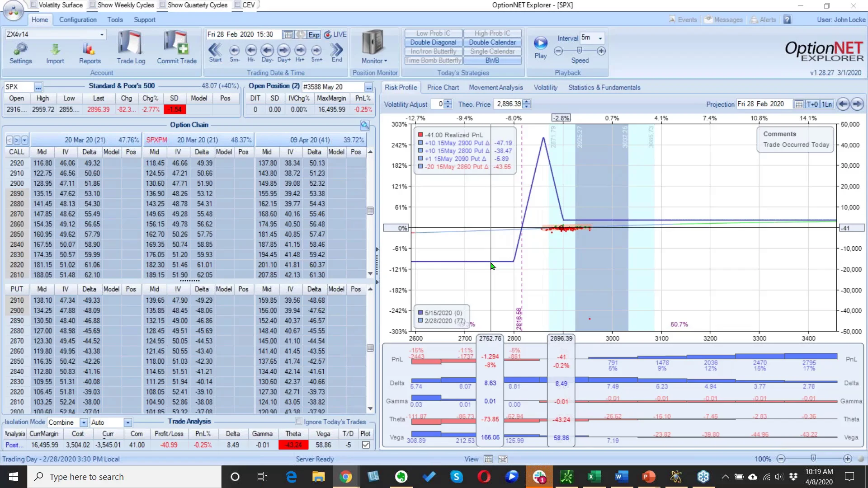Toggle the T+0 line button
Viewport: 868px width, 488px height.
812,104
